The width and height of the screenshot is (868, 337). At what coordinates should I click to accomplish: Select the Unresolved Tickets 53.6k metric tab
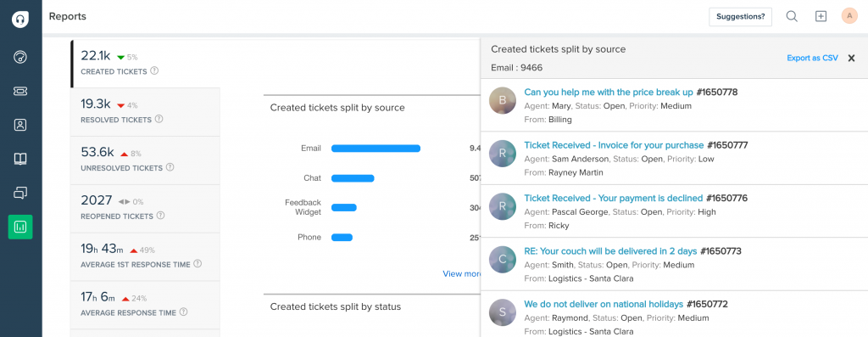pos(145,160)
